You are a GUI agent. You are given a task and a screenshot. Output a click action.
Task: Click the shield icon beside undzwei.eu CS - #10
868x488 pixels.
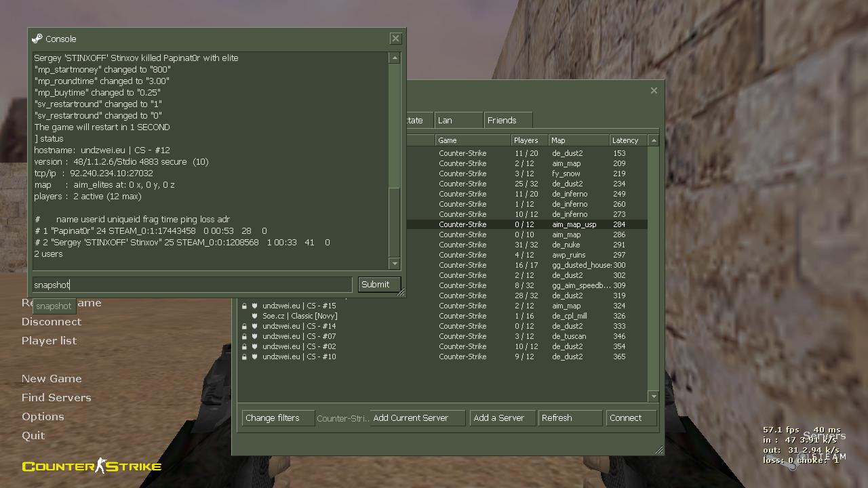click(255, 357)
